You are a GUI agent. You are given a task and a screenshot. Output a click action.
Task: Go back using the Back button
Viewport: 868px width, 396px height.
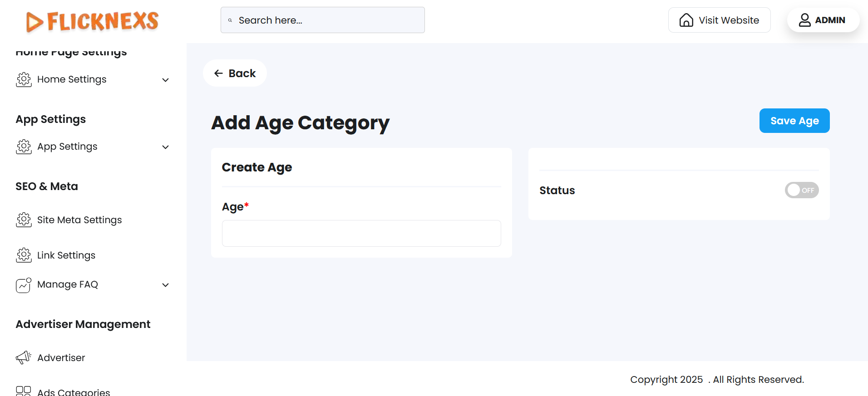(235, 73)
